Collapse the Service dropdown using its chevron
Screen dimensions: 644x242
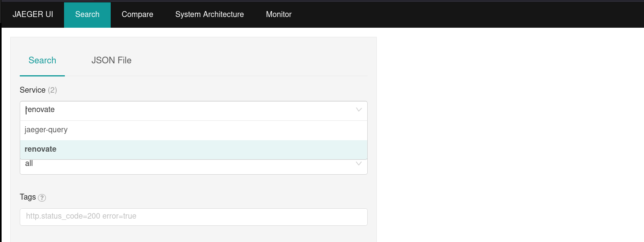tap(359, 110)
